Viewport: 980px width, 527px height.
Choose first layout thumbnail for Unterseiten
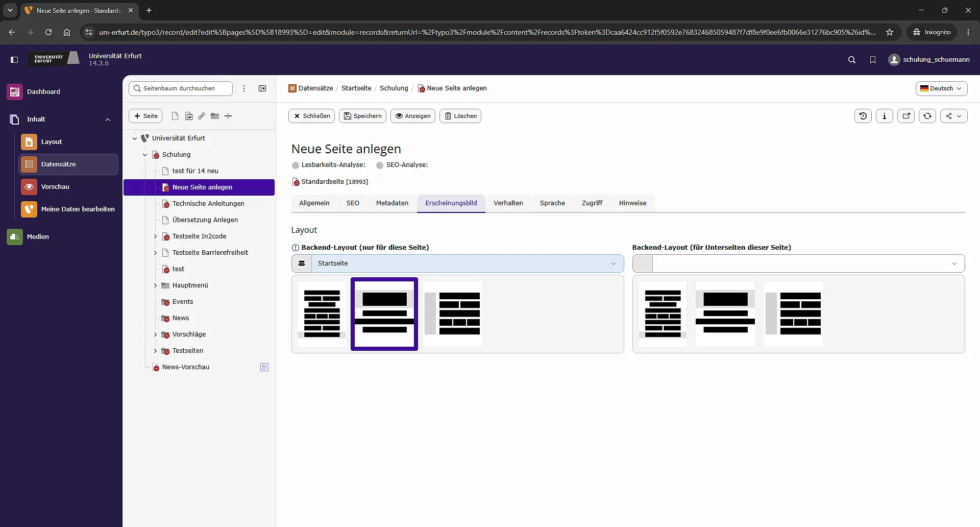[663, 314]
